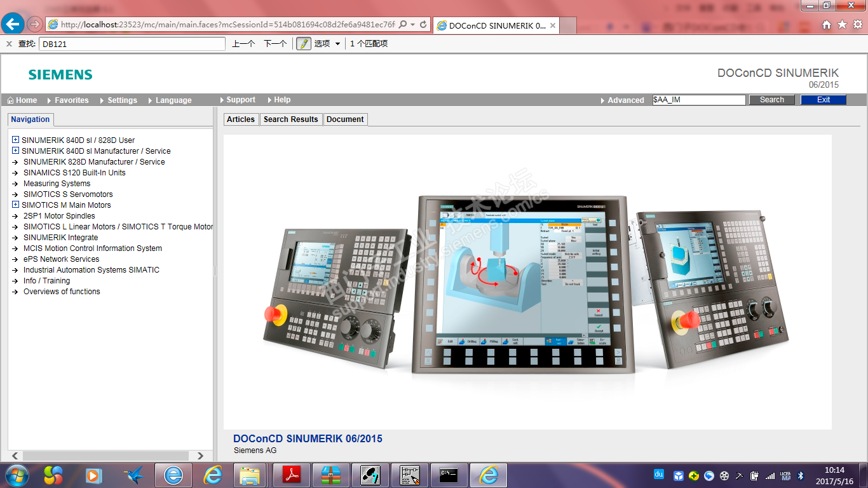
Task: Refresh the page with the reload icon
Action: [424, 25]
